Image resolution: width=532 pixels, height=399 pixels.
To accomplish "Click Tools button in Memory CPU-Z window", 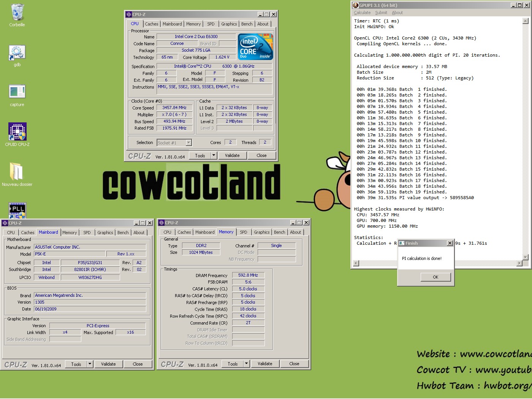I will [233, 364].
